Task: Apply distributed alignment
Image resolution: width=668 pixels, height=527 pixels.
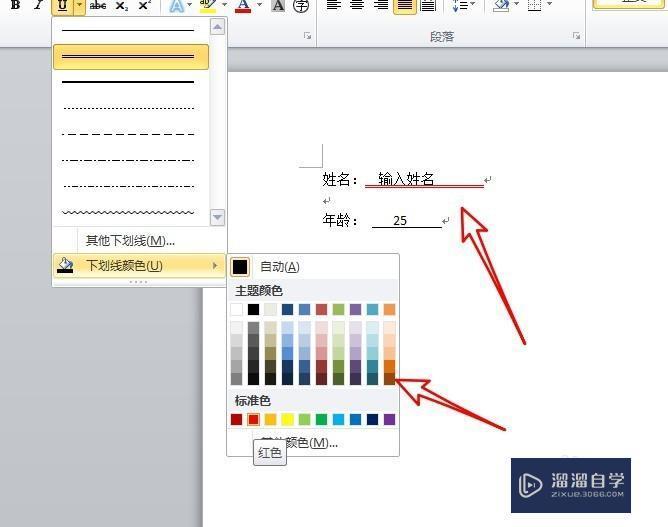Action: (x=428, y=6)
